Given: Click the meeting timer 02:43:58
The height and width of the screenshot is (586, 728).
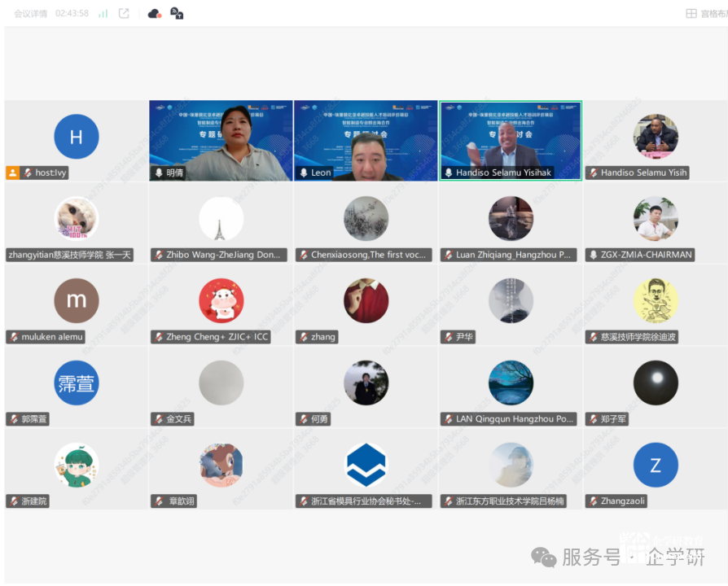Looking at the screenshot, I should pyautogui.click(x=72, y=14).
